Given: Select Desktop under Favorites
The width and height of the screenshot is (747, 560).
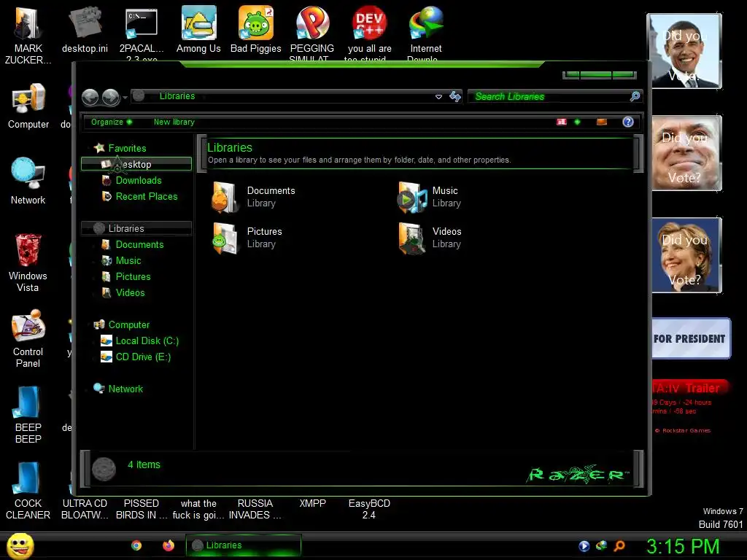Looking at the screenshot, I should click(x=136, y=164).
